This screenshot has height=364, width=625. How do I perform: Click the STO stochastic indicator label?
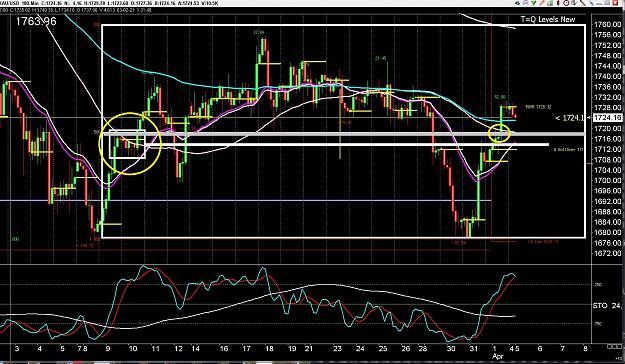(x=600, y=306)
